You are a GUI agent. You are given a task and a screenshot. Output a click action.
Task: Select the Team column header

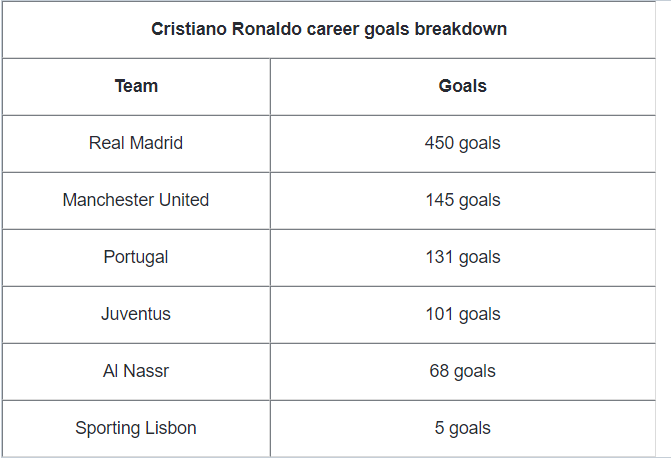pyautogui.click(x=136, y=86)
